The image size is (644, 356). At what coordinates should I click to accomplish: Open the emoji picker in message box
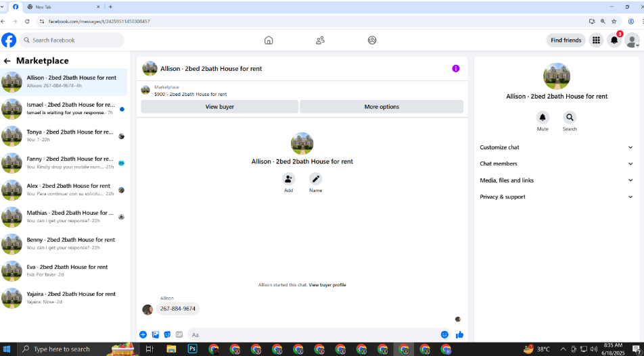(444, 334)
